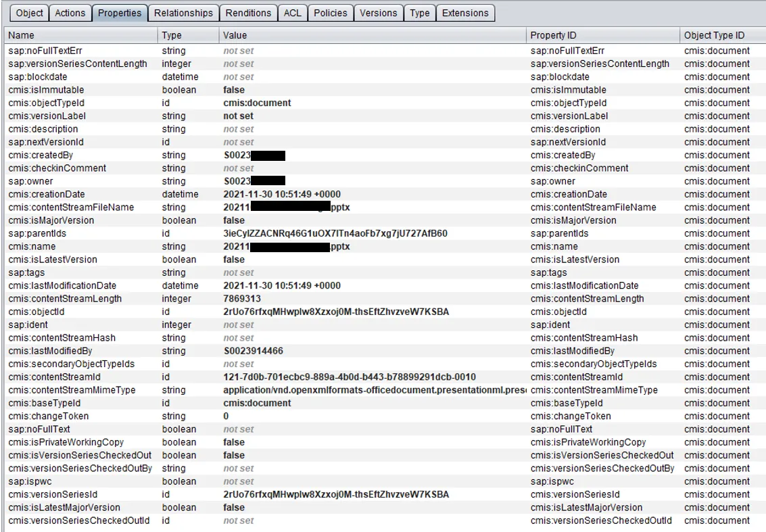766x532 pixels.
Task: Open the Policies tab
Action: click(x=331, y=13)
